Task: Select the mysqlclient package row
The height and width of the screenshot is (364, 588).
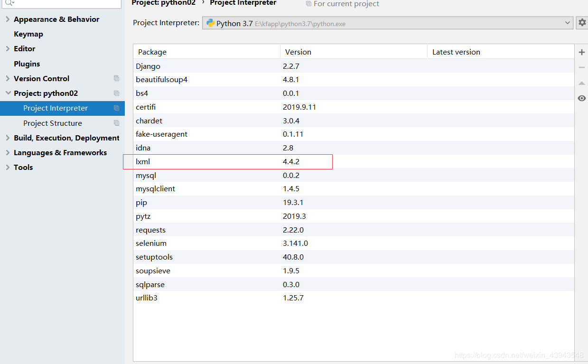Action: coord(354,189)
